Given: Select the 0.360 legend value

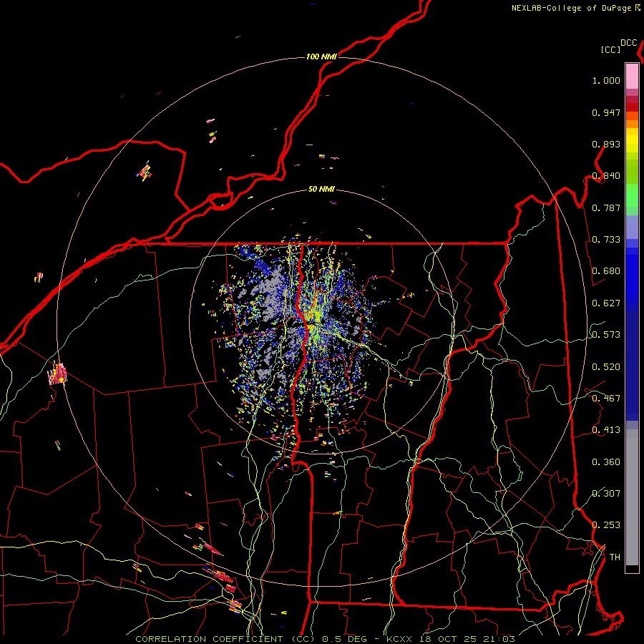Looking at the screenshot, I should click(606, 462).
